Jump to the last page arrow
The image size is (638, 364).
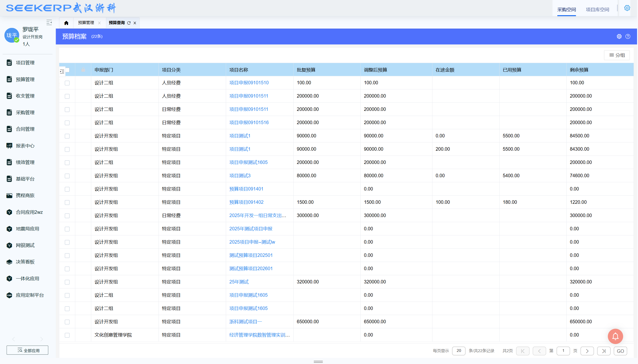tap(604, 351)
